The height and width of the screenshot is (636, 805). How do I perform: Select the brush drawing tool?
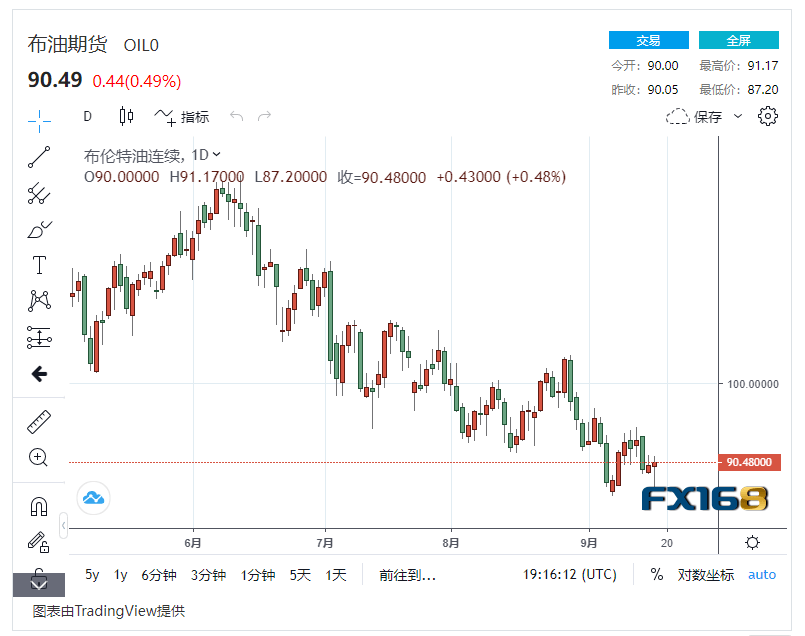click(39, 230)
